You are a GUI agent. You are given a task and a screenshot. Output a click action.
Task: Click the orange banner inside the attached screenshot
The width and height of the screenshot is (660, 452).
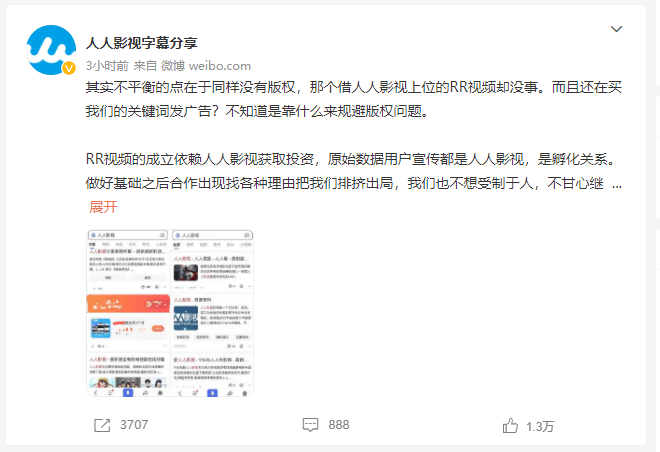pyautogui.click(x=128, y=303)
